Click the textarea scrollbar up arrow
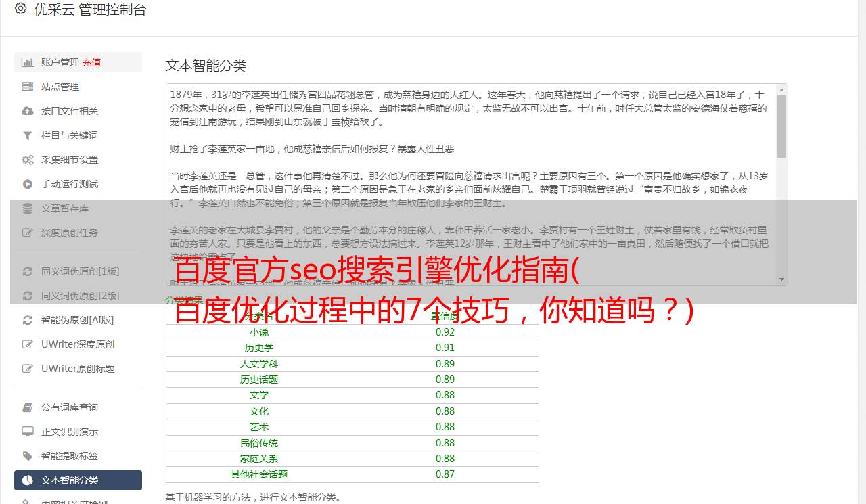866x504 pixels. tap(781, 89)
